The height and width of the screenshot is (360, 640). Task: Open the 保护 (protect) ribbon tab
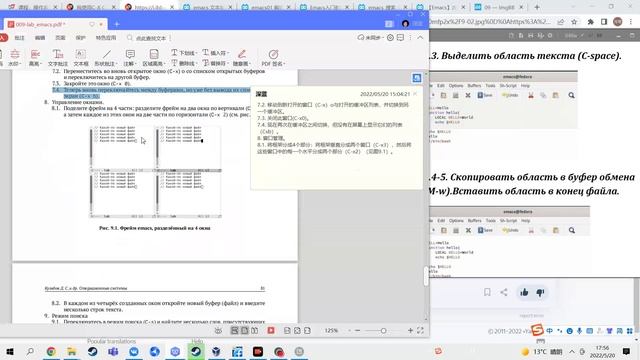[81, 38]
